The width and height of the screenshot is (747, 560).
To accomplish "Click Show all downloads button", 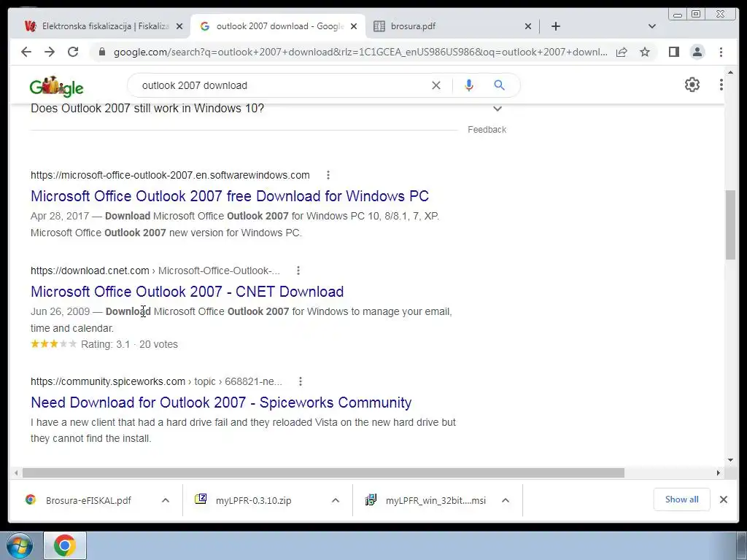I will [x=682, y=499].
